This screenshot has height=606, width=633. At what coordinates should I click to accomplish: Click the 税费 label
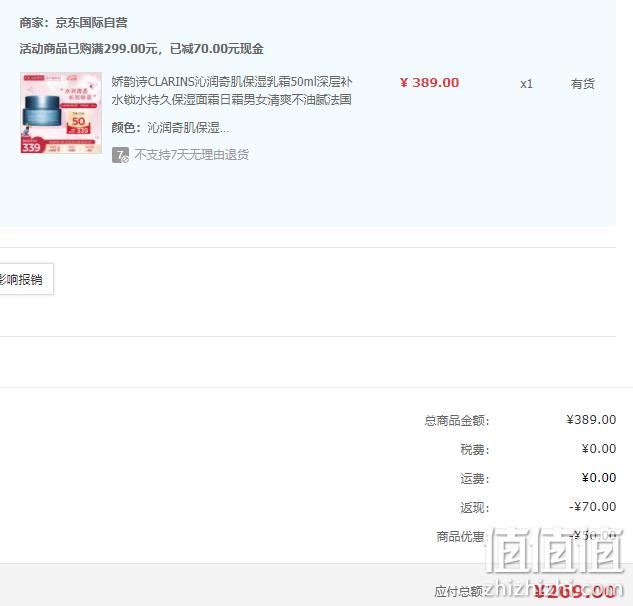475,449
